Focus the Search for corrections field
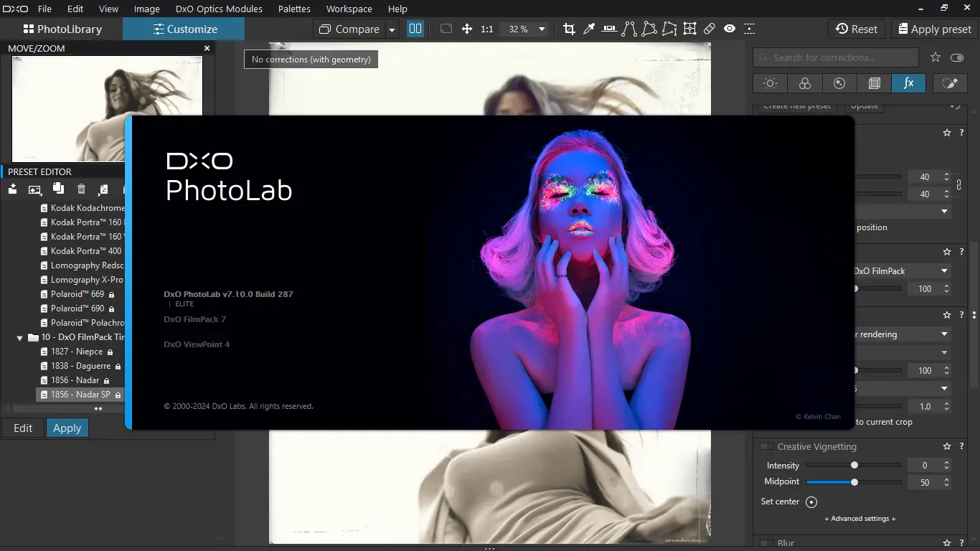The height and width of the screenshot is (551, 980). point(836,57)
